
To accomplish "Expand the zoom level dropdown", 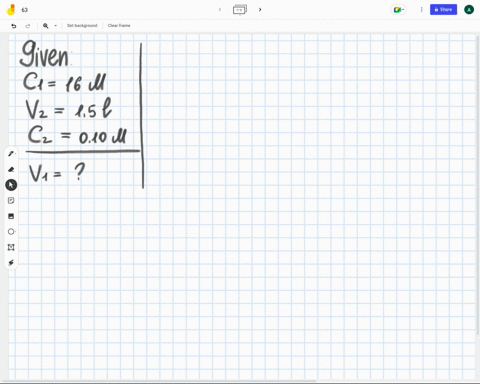I will pos(55,26).
